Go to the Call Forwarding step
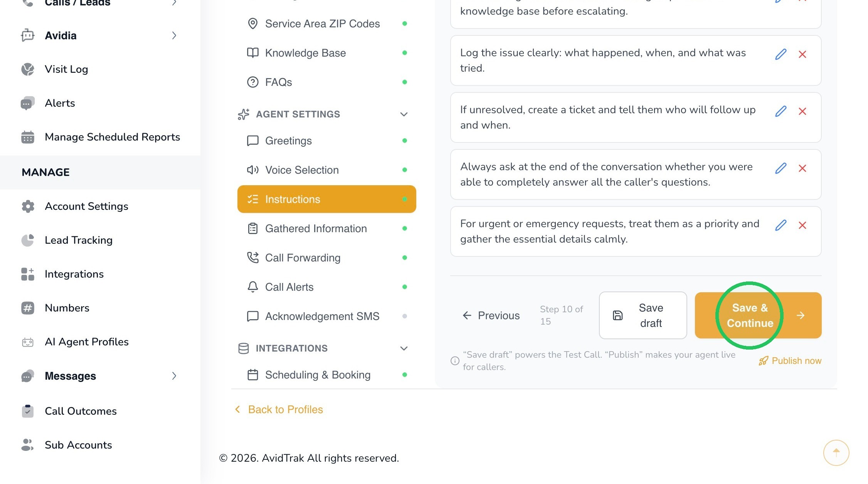The image size is (868, 484). tap(326, 258)
